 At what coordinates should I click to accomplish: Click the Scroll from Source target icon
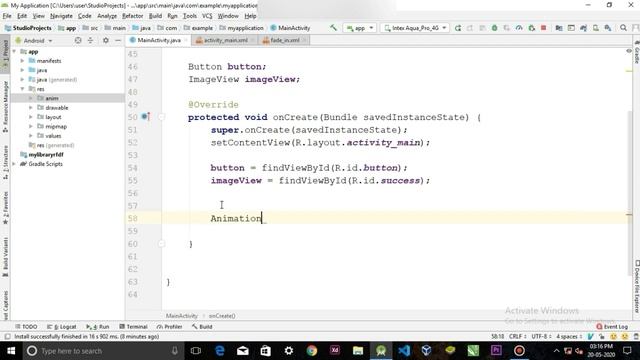pyautogui.click(x=78, y=40)
